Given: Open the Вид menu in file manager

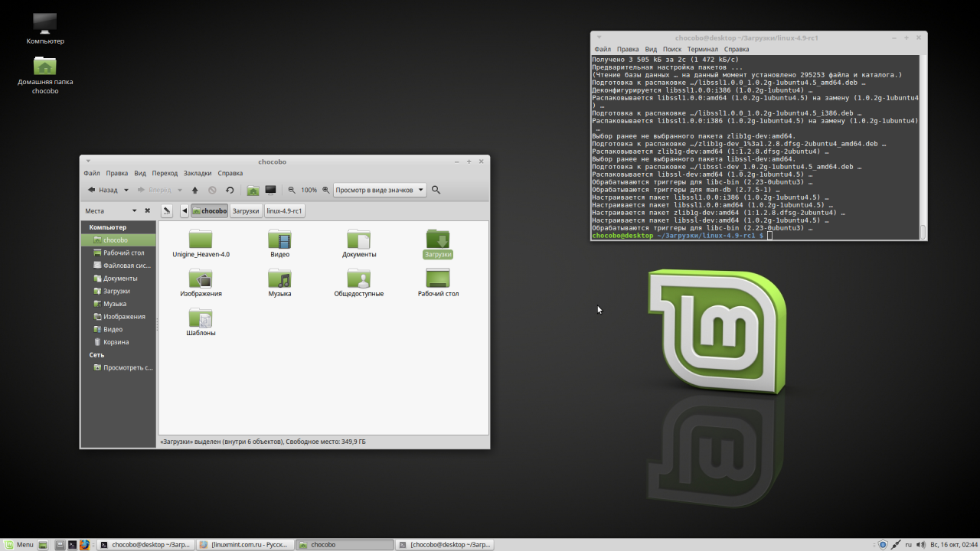Looking at the screenshot, I should 140,173.
